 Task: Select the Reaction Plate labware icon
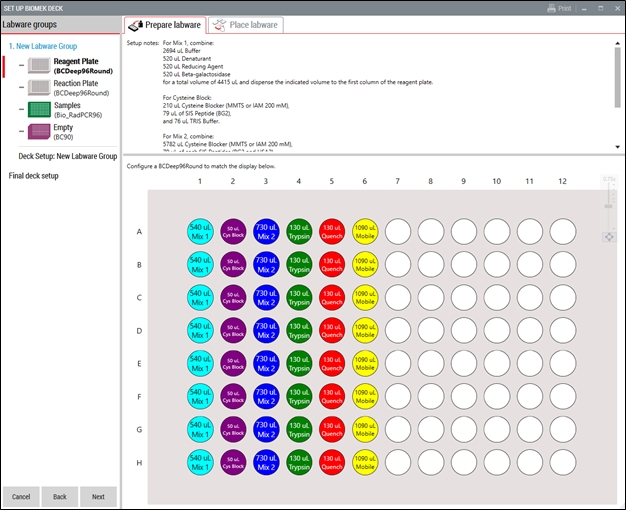[x=39, y=89]
